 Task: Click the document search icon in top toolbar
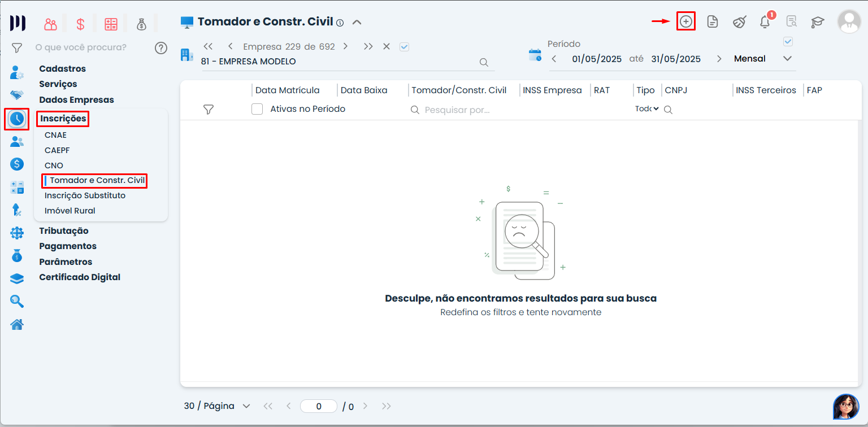(x=792, y=22)
